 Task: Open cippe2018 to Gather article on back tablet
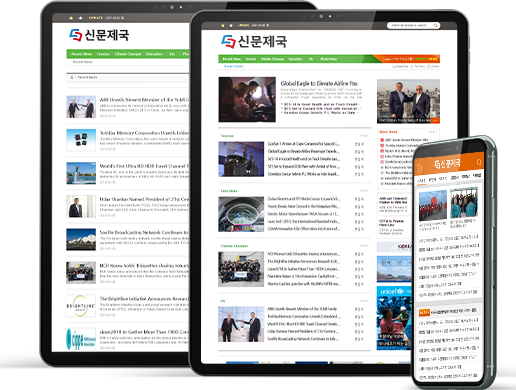[x=144, y=332]
